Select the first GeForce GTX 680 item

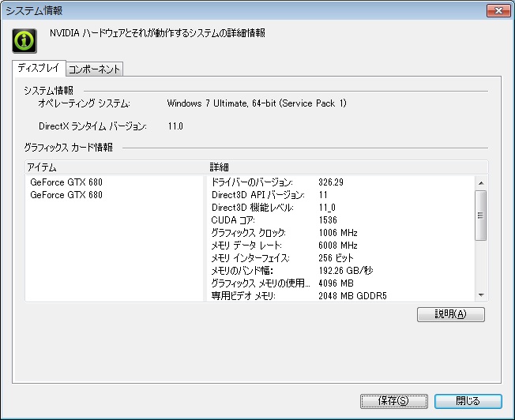click(66, 182)
